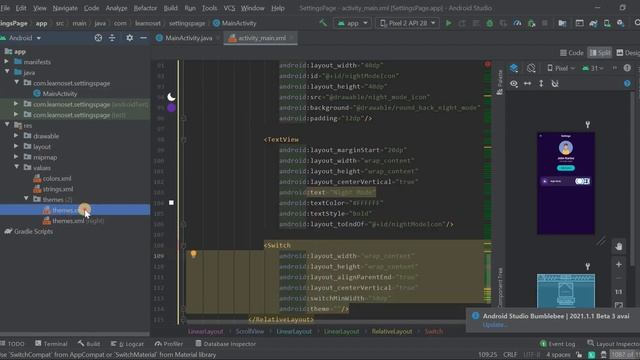Open themes.xml night variant
Viewport: 640px width, 360px height.
[x=73, y=221]
